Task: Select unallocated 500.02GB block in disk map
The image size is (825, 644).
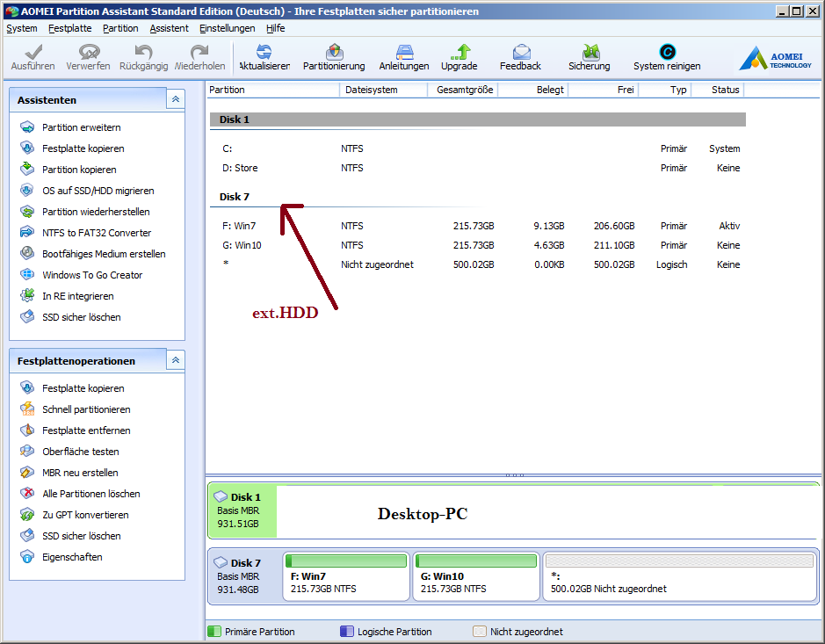Action: coord(680,576)
